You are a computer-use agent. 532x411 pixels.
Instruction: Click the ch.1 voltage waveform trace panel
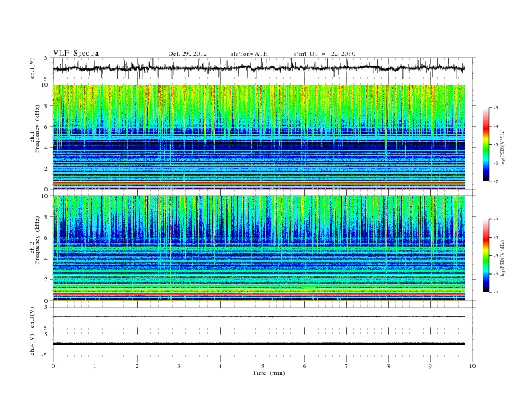coord(263,68)
